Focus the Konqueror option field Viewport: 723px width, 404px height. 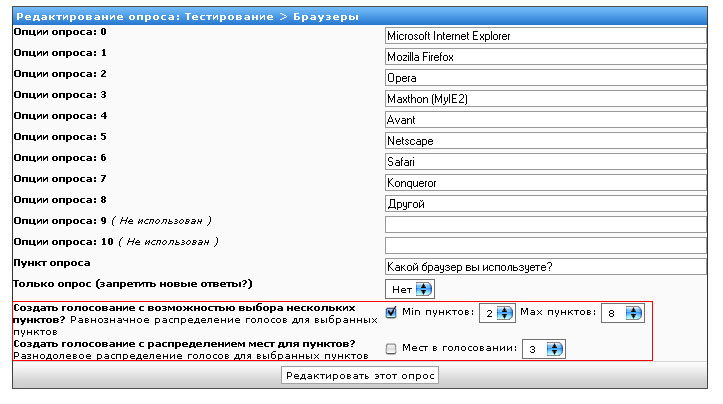coord(546,182)
